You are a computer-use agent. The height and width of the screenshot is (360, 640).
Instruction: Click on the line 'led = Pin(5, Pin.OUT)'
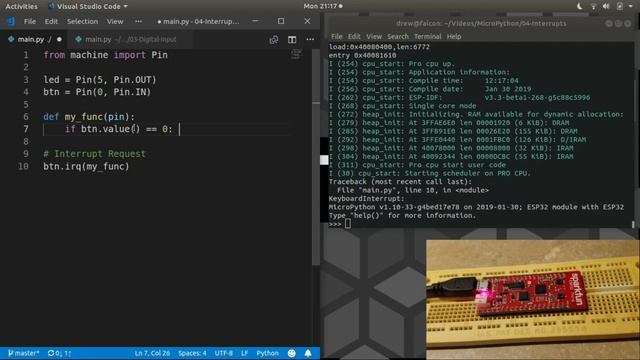[100, 80]
